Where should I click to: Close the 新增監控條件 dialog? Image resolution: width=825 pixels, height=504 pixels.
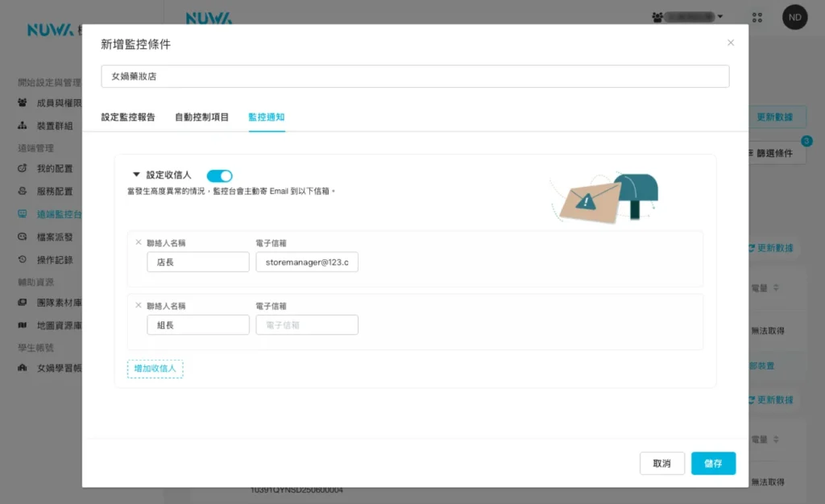pyautogui.click(x=731, y=43)
